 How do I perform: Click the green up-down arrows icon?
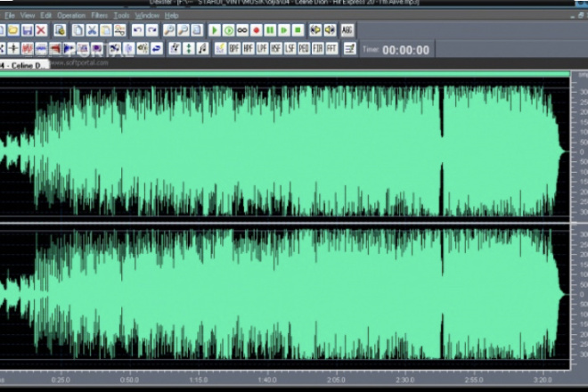click(189, 48)
